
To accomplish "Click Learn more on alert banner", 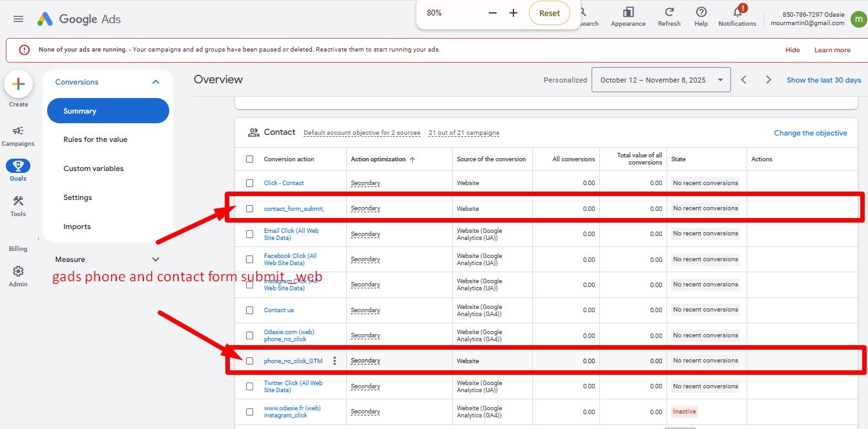I will [x=832, y=50].
